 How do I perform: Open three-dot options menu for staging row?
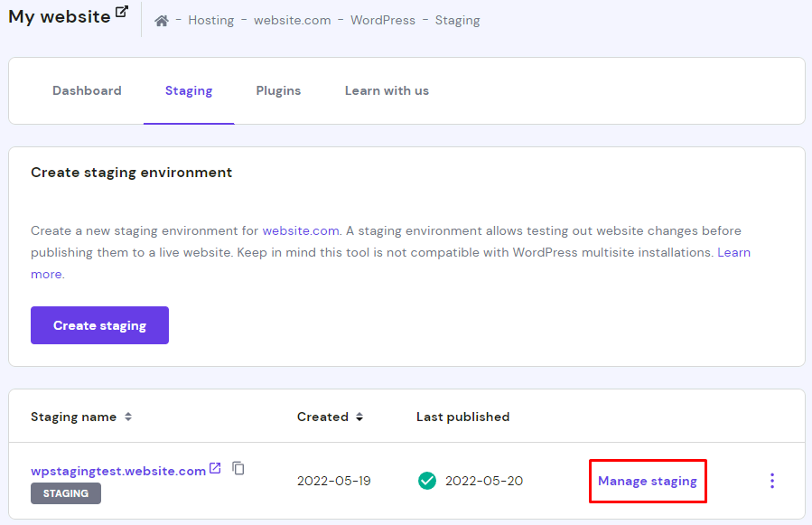[771, 481]
